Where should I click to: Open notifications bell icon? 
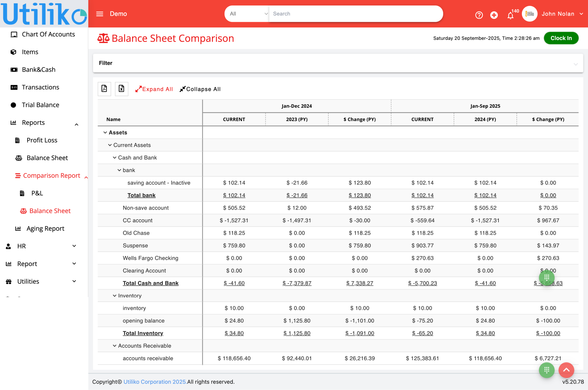coord(510,15)
